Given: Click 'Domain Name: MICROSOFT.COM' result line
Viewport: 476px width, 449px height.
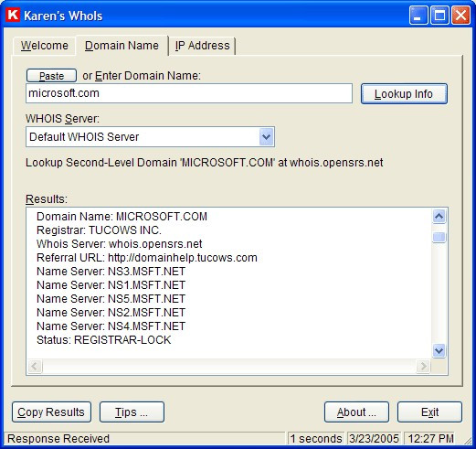Looking at the screenshot, I should (122, 217).
